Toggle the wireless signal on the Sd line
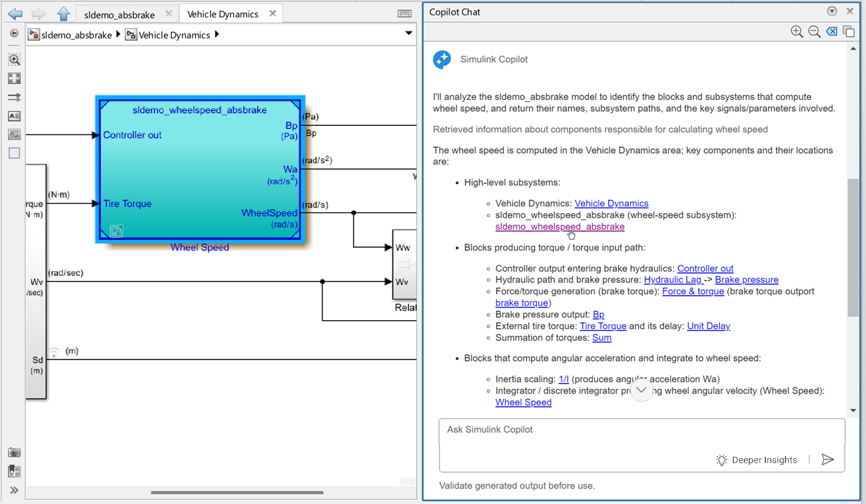 (53, 351)
